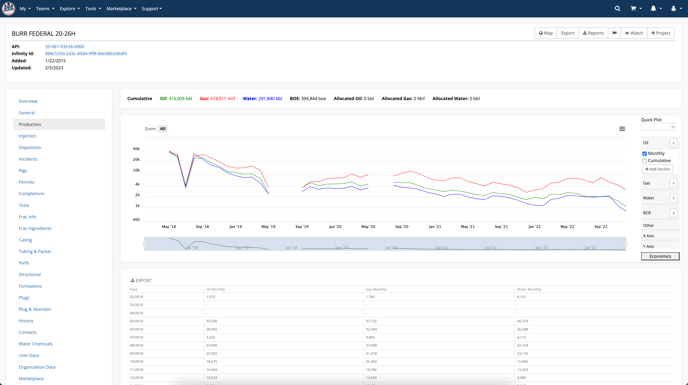
Task: Click the Infinity Id link
Action: tap(86, 54)
